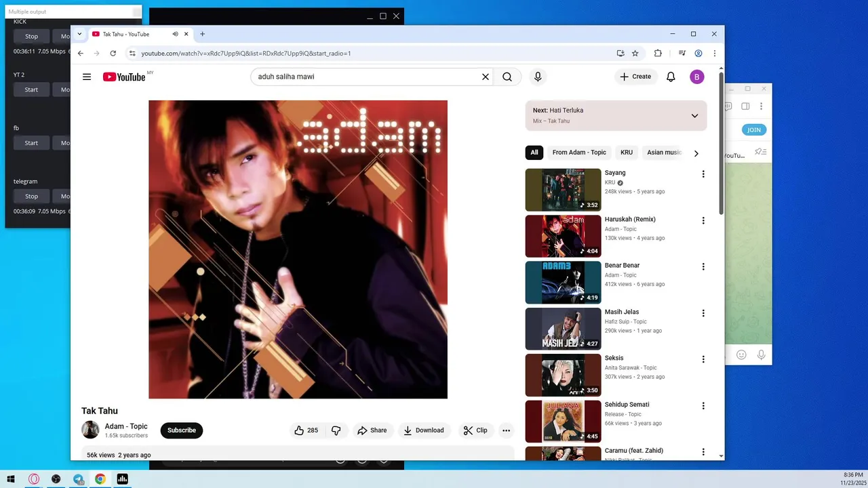Open the Masih Jelas video thumbnail
Image resolution: width=868 pixels, height=488 pixels.
coord(563,329)
